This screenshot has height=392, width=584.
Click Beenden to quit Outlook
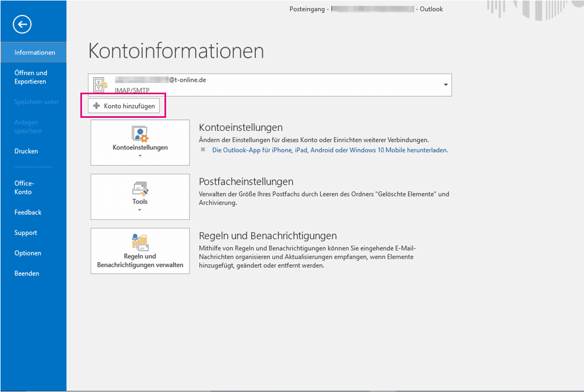point(27,273)
